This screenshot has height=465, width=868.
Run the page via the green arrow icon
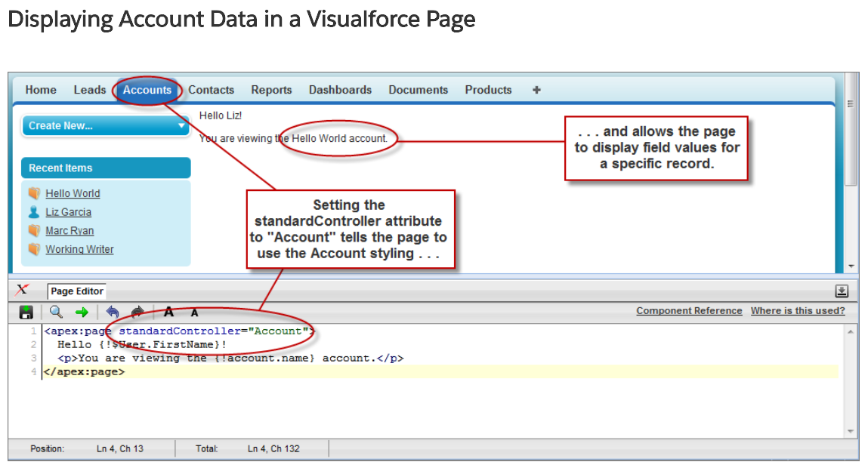pyautogui.click(x=82, y=312)
